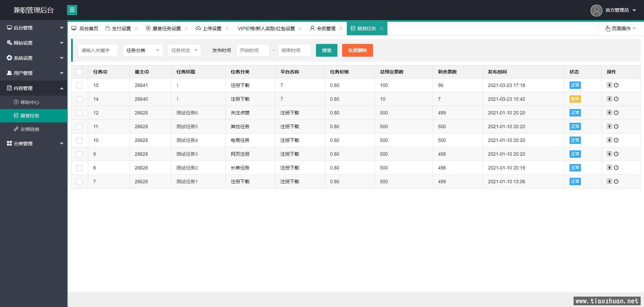Screen dimensions: 644x307
Task: Switch to the VIP价格/新人奖励/红包设置 tab
Action: [x=266, y=29]
